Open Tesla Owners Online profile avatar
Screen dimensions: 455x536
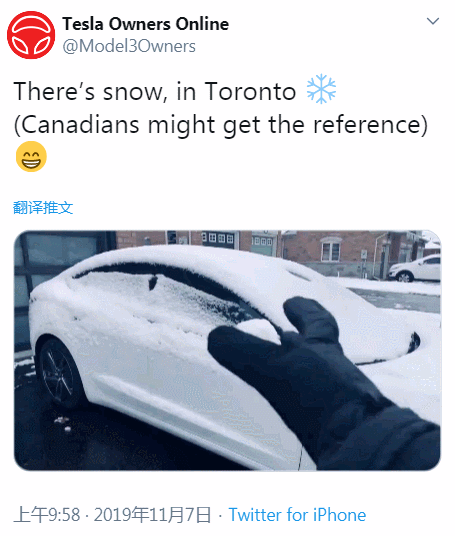31,35
